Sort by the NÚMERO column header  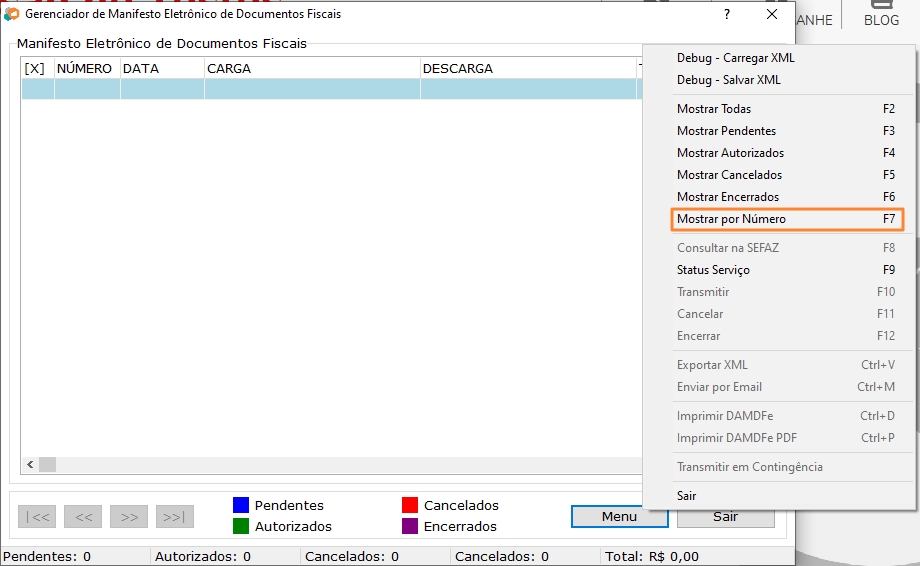click(86, 69)
